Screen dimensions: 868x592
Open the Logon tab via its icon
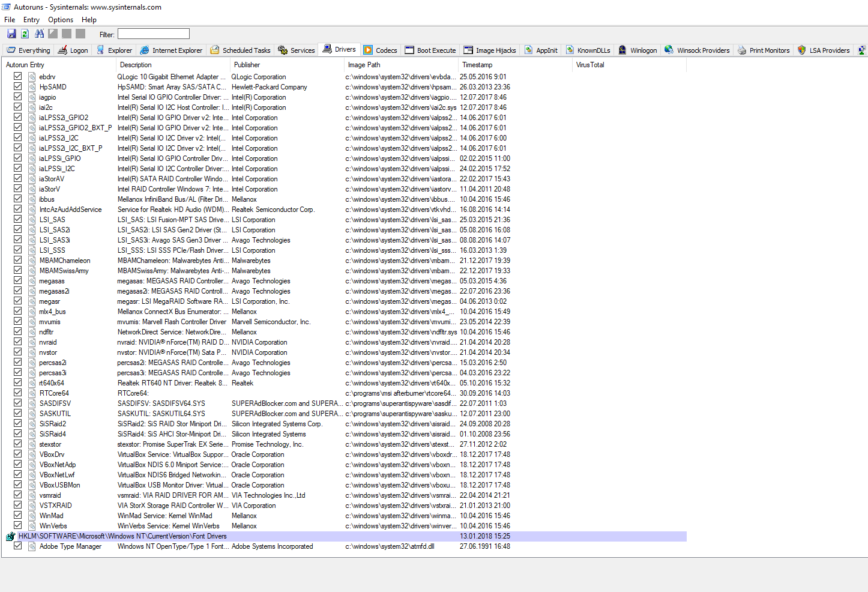[62, 50]
